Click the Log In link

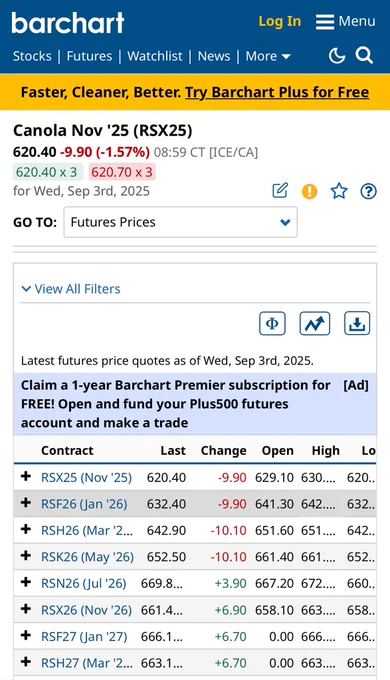click(x=279, y=21)
